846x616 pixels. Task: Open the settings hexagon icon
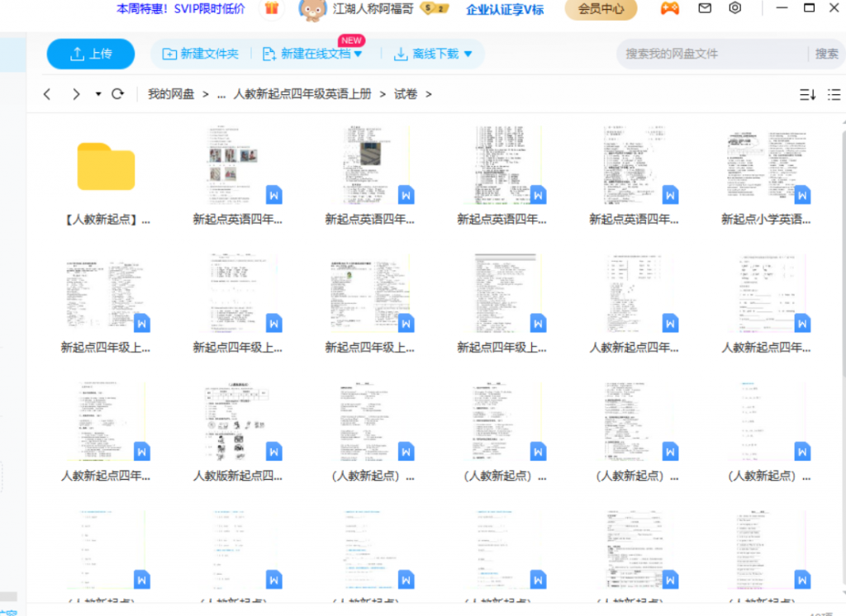pos(734,8)
